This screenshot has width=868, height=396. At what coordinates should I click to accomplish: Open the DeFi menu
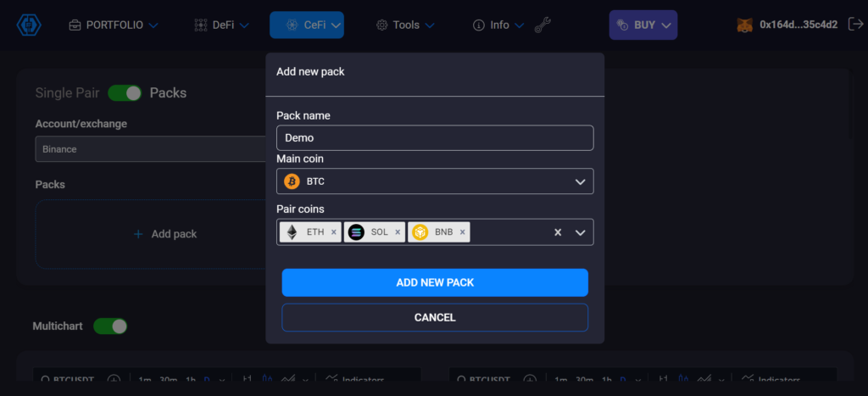pos(221,25)
